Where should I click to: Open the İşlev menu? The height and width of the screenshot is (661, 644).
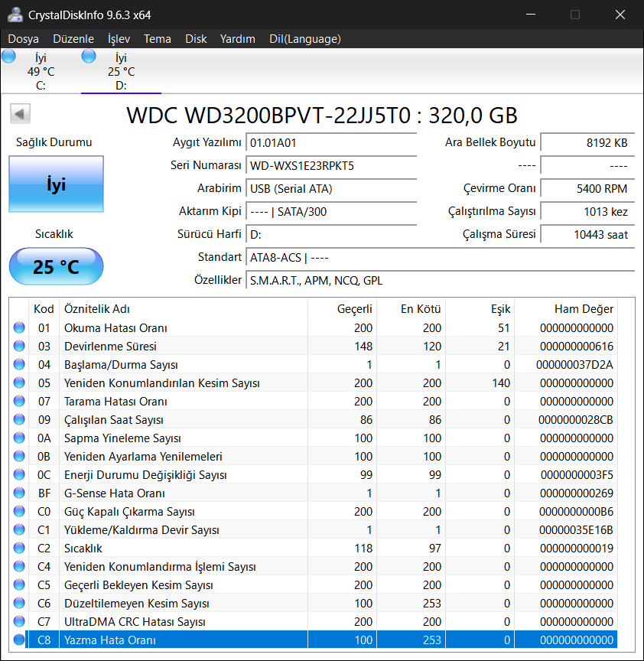[x=119, y=39]
